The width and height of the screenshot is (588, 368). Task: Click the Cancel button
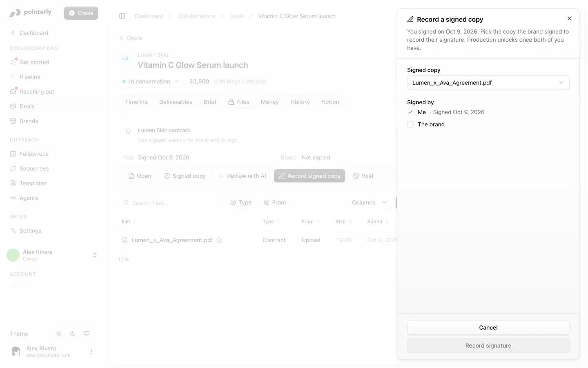pyautogui.click(x=488, y=328)
